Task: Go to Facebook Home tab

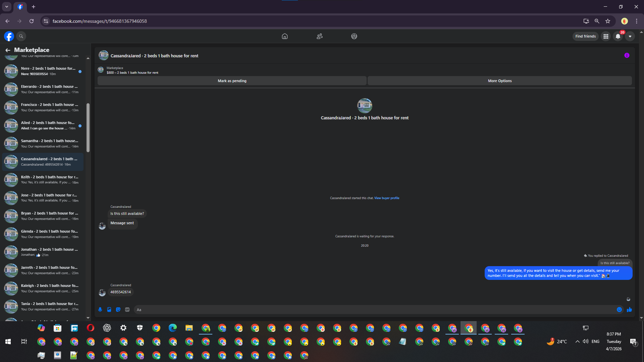Action: click(x=285, y=36)
